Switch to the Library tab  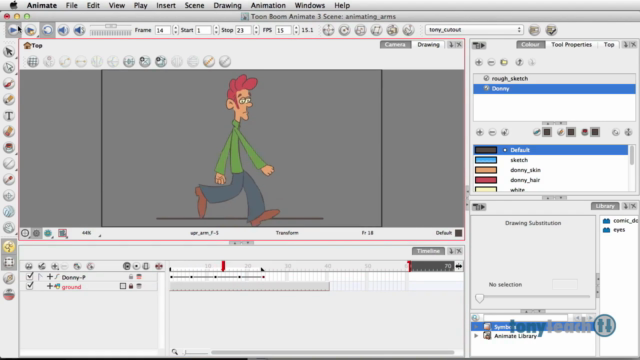click(604, 206)
